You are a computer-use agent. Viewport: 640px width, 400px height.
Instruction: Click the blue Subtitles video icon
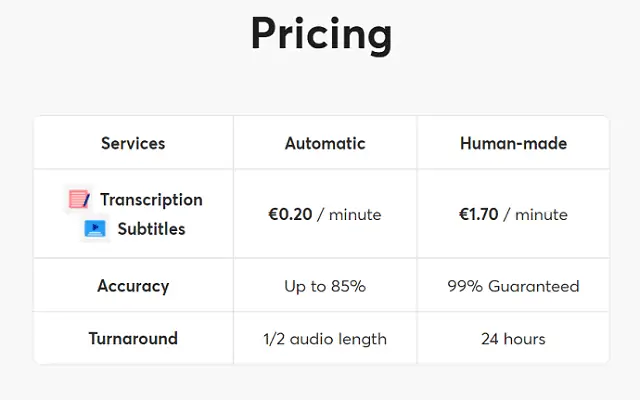click(x=95, y=229)
